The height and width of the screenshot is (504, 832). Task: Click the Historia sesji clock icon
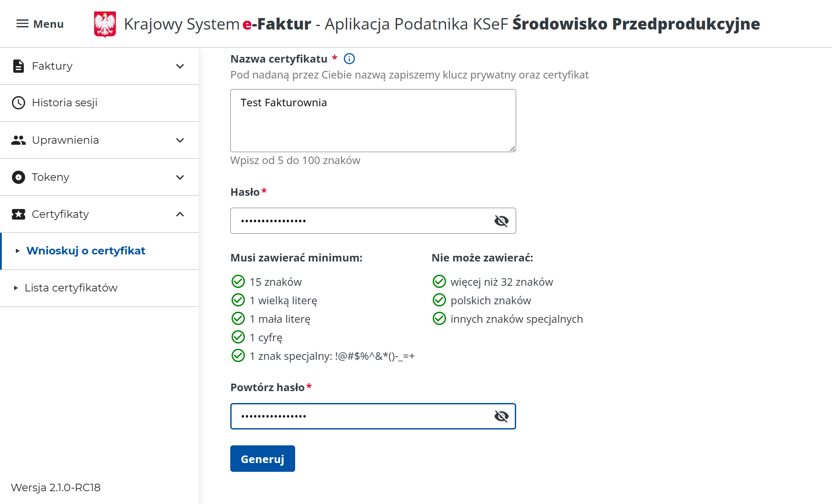[18, 103]
